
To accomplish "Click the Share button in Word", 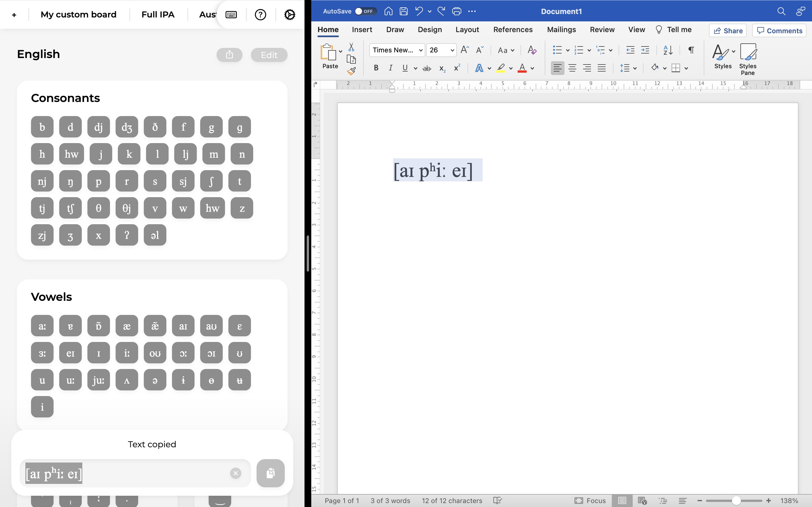I will click(728, 30).
